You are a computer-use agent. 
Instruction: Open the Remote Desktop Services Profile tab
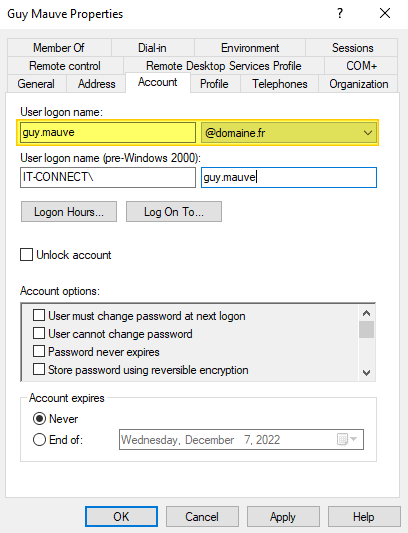point(223,66)
